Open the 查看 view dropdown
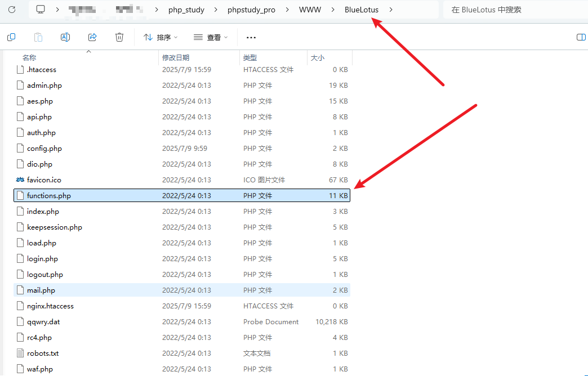 pos(211,37)
